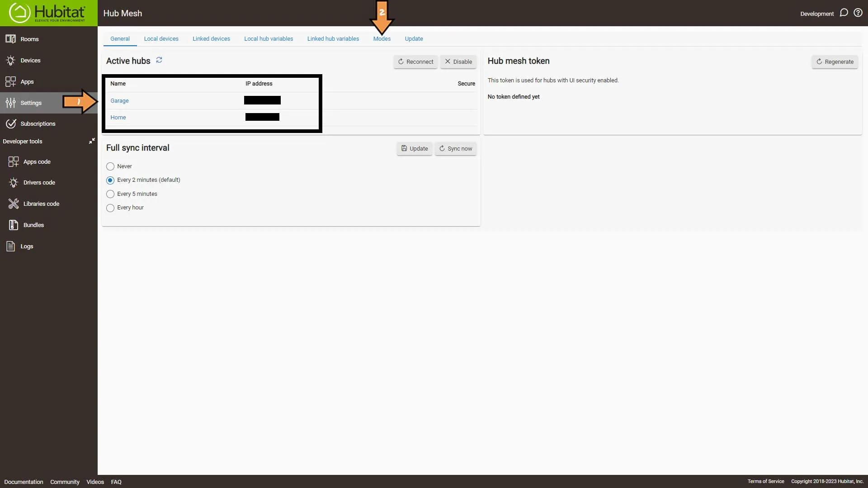Image resolution: width=868 pixels, height=488 pixels.
Task: Click the IP address column header
Action: (x=259, y=84)
